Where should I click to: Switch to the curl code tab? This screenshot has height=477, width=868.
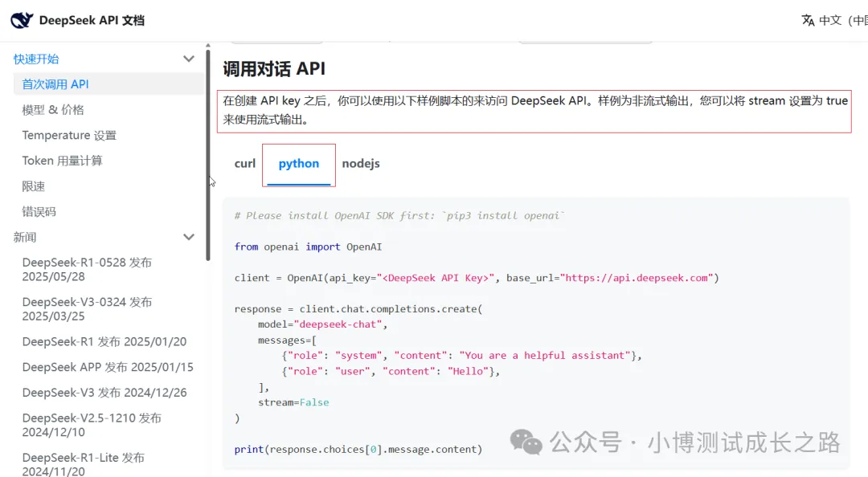pos(244,164)
